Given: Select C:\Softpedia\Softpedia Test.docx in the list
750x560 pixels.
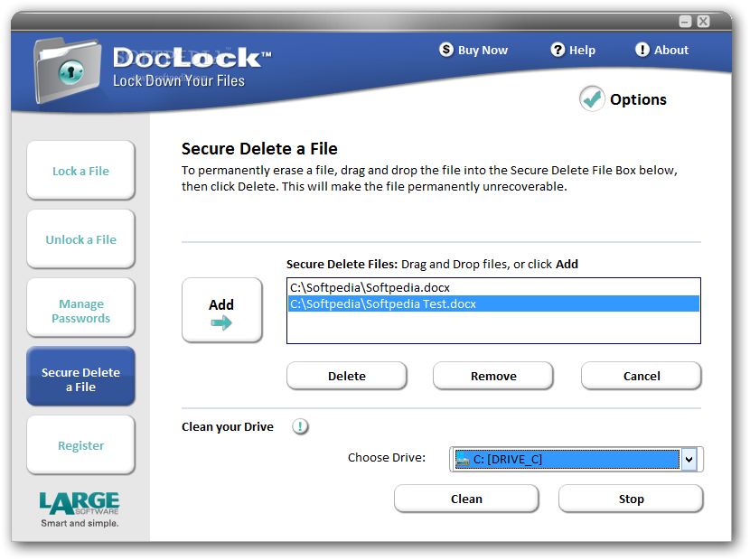Looking at the screenshot, I should tap(493, 303).
